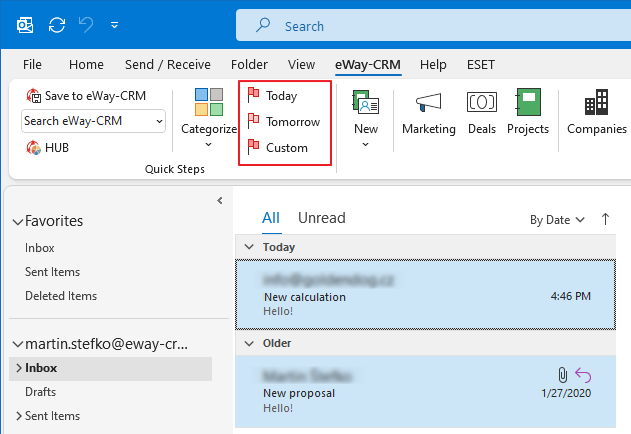Reverse sort order with up arrow
This screenshot has height=434, width=631.
[x=605, y=219]
